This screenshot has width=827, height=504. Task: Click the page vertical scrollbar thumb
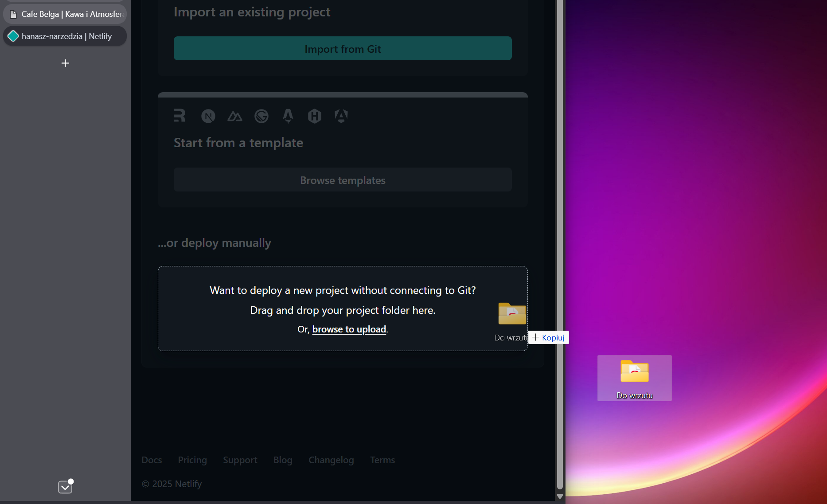click(560, 244)
